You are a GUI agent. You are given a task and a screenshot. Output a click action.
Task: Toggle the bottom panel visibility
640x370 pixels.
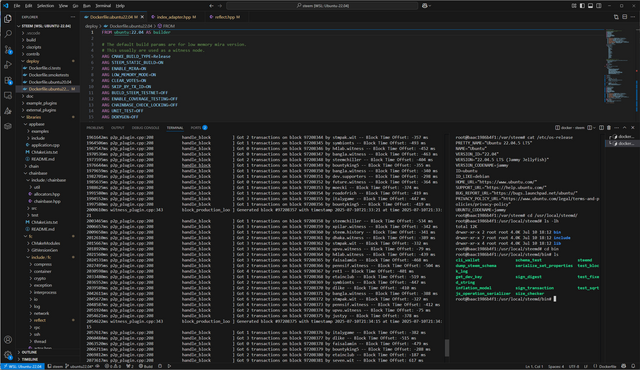(x=590, y=6)
